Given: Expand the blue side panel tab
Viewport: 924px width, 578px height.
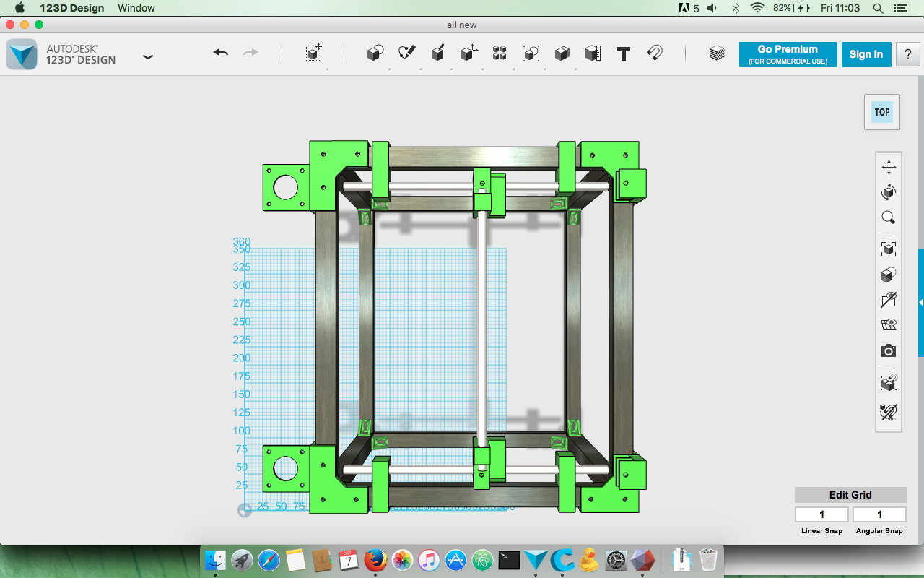Looking at the screenshot, I should (x=921, y=303).
